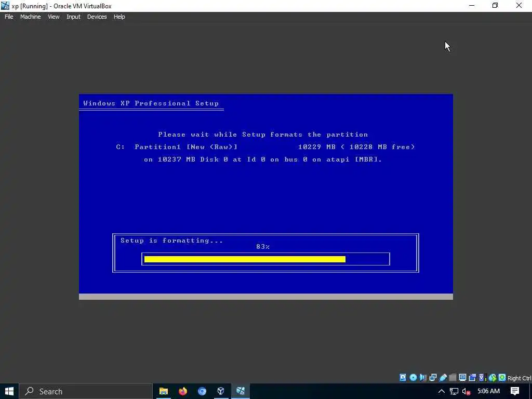
Task: Launch Firefox from the taskbar
Action: click(183, 391)
